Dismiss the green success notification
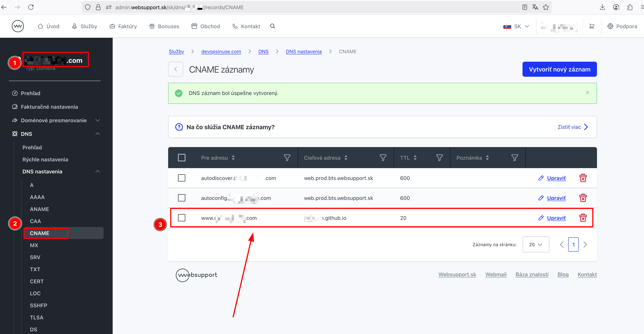Image resolution: width=644 pixels, height=334 pixels. click(587, 93)
